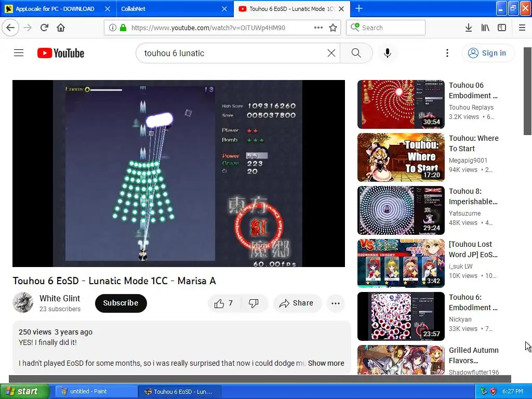
Task: Click the taskbar clock showing 6:27 PM
Action: pos(513,391)
